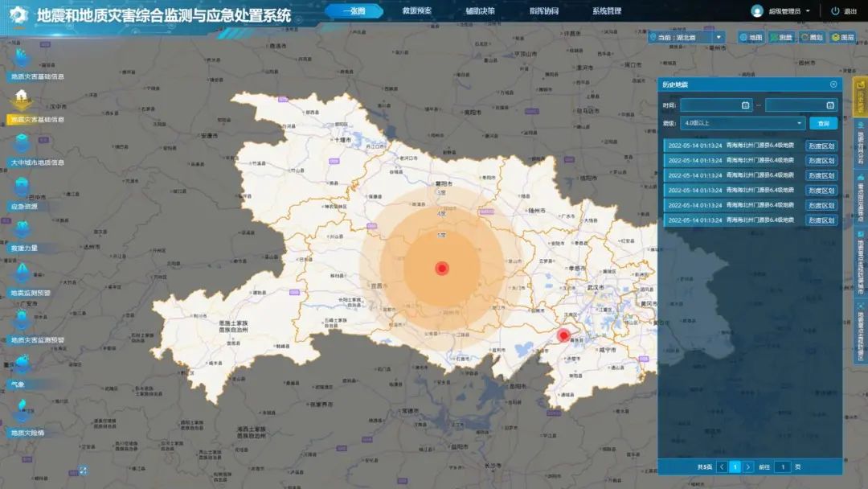
Task: Click 烈度区划 in fourth earthquake row
Action: pos(821,191)
